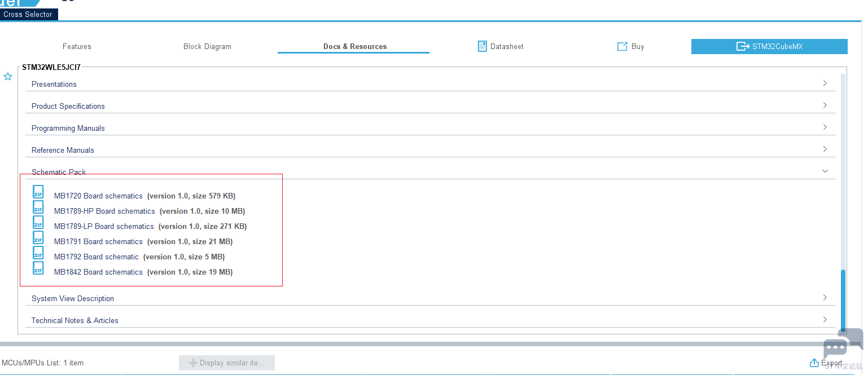Open the Datasheet tab
868x375 pixels.
pyautogui.click(x=501, y=46)
